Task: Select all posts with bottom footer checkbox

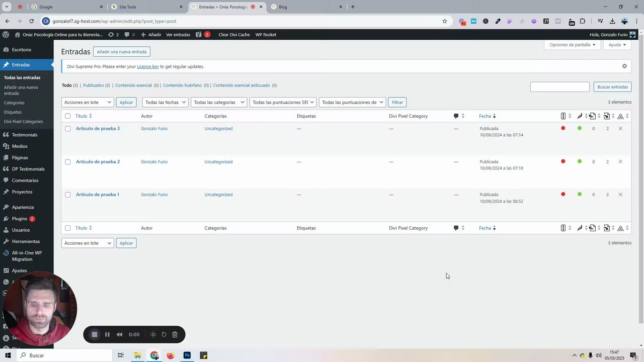Action: [68, 228]
